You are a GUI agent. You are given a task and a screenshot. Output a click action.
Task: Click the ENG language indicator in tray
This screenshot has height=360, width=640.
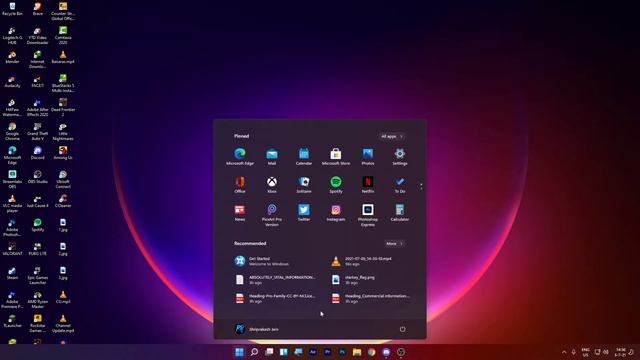click(585, 352)
